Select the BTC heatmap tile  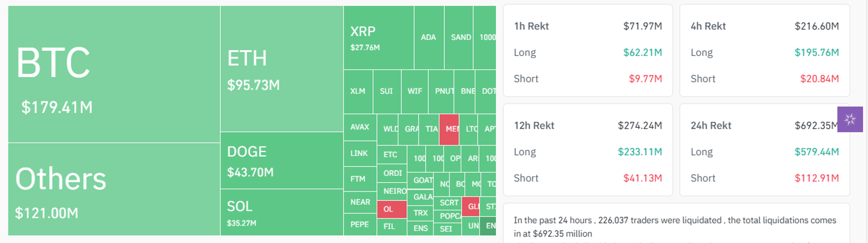click(x=114, y=74)
